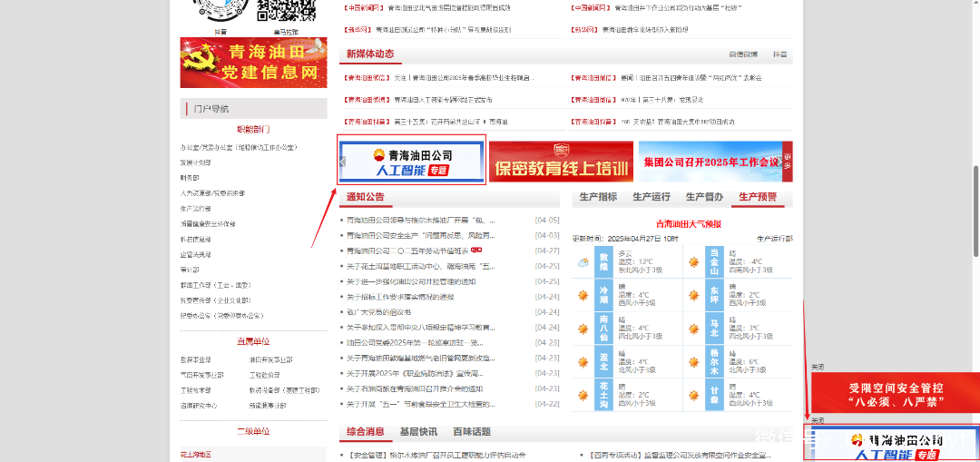This screenshot has height=462, width=980.
Task: Click the 马北 sunny weather icon
Action: click(694, 329)
